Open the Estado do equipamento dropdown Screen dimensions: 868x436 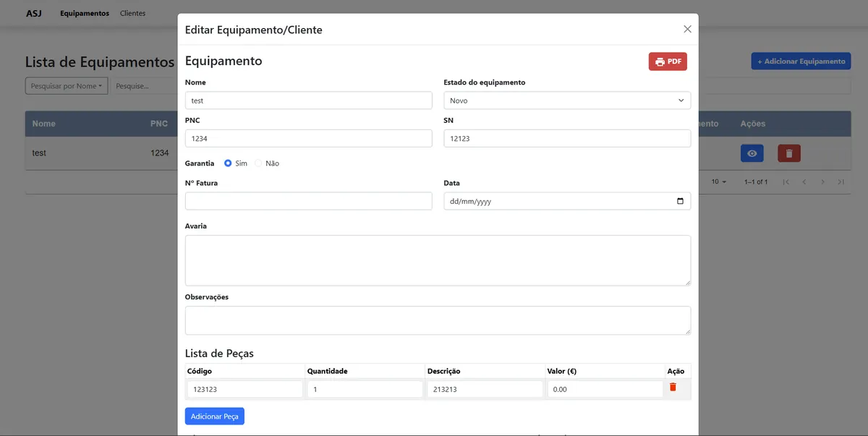(567, 101)
